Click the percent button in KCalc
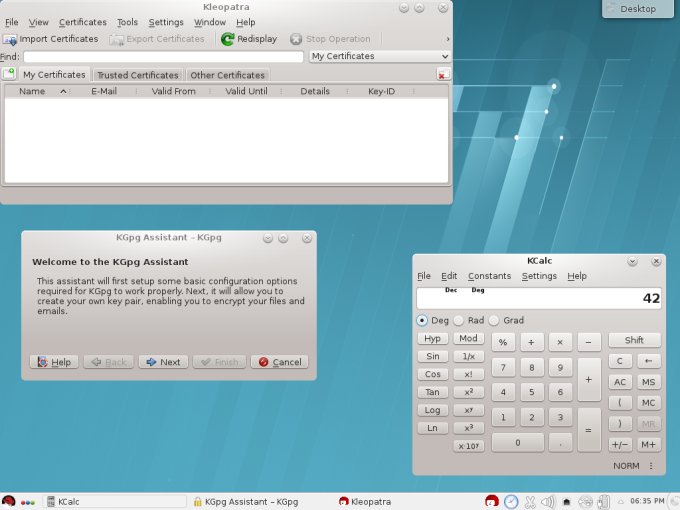Screen dimensions: 680x510 (x=503, y=342)
